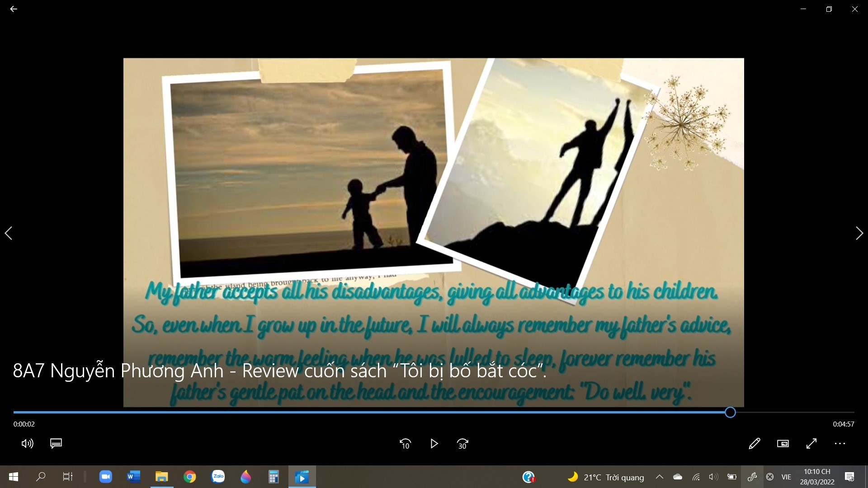Go back using the top-left arrow

click(x=14, y=9)
